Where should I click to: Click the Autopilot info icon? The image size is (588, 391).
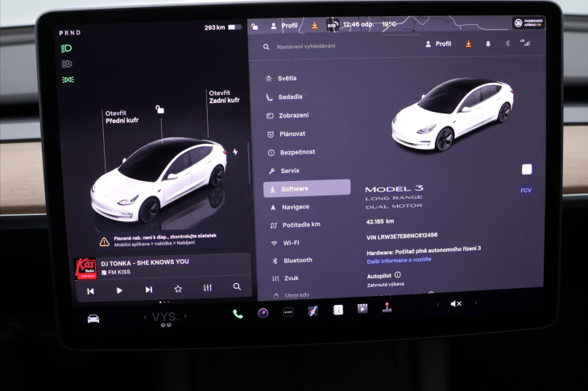pyautogui.click(x=398, y=275)
